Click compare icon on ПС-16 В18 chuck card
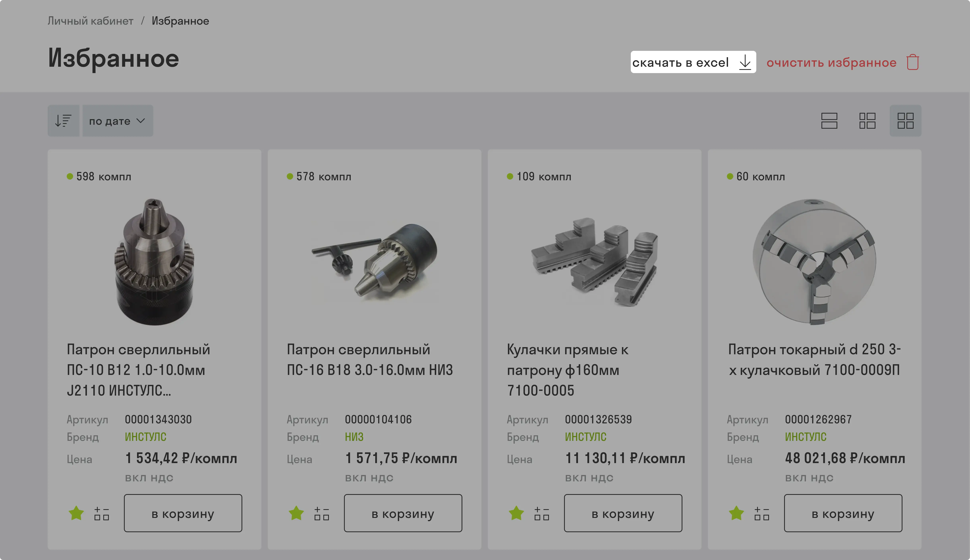 [x=322, y=514]
